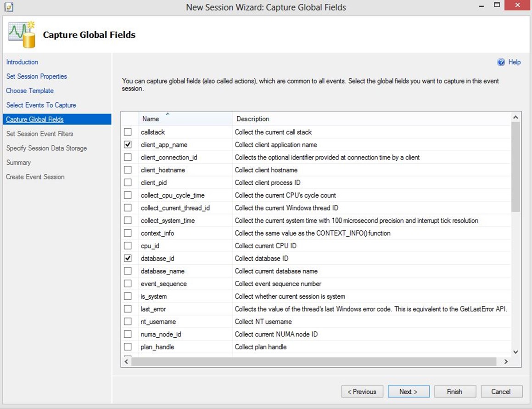The height and width of the screenshot is (409, 532).
Task: Maximize the New Session Wizard window
Action: (x=497, y=5)
